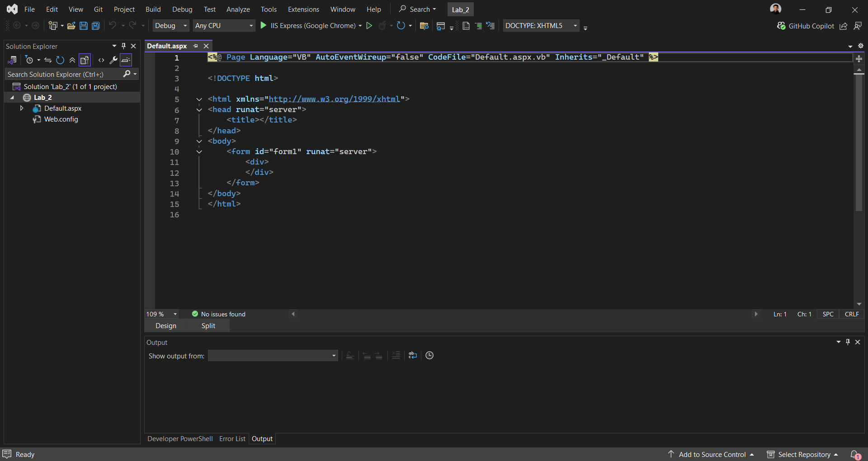The width and height of the screenshot is (868, 461).
Task: Expand the Default.aspx tree node
Action: [22, 108]
